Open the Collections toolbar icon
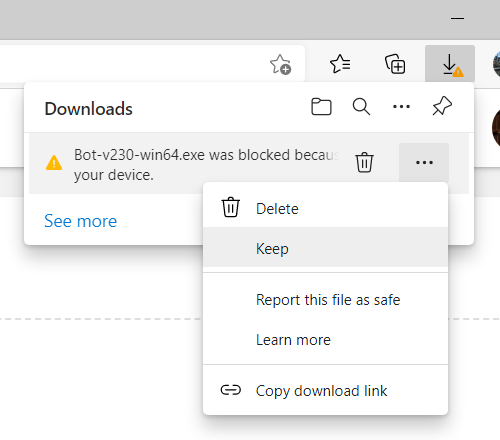The height and width of the screenshot is (440, 500). (395, 64)
